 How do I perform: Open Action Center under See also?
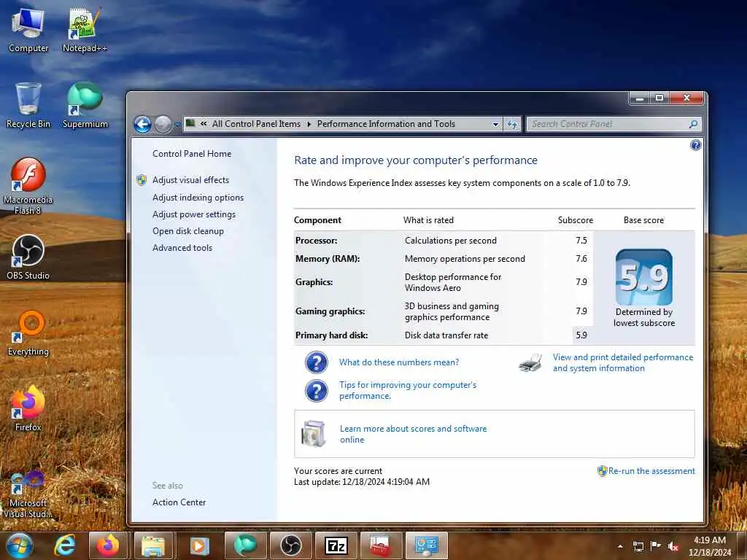click(x=179, y=502)
